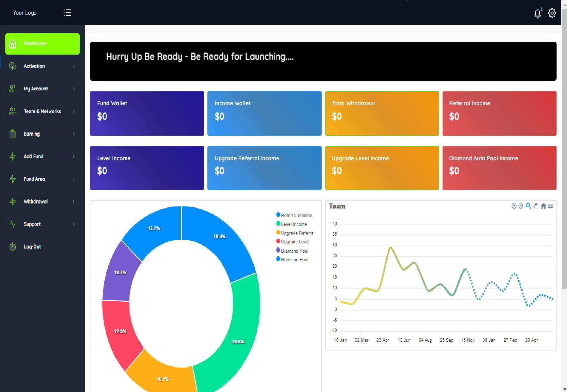Open the settings gear icon
Screen dimensions: 567x392
[x=552, y=13]
